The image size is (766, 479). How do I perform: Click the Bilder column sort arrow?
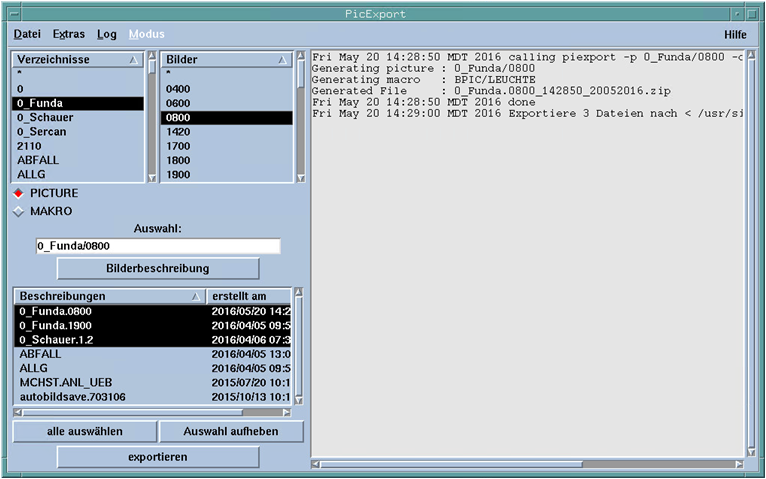pos(283,60)
